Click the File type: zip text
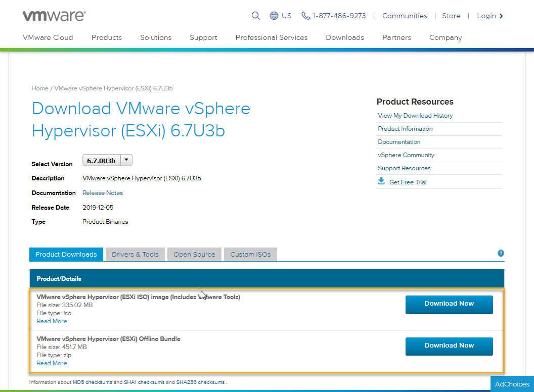This screenshot has height=392, width=534. coord(54,355)
